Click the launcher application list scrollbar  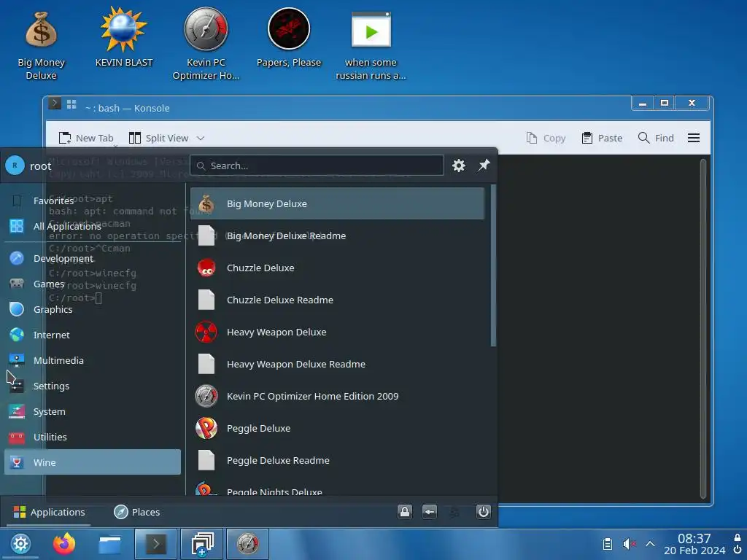point(493,265)
